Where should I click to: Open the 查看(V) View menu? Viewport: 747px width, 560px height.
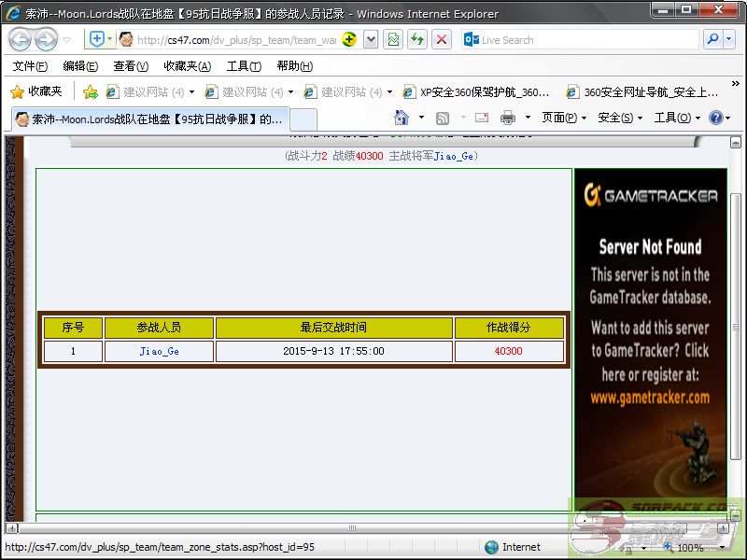130,66
